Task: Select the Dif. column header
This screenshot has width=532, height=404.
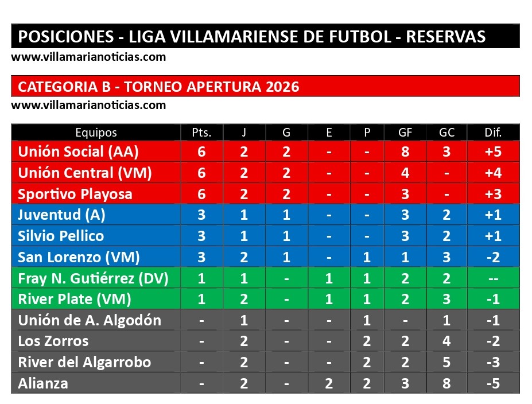Action: pyautogui.click(x=493, y=133)
